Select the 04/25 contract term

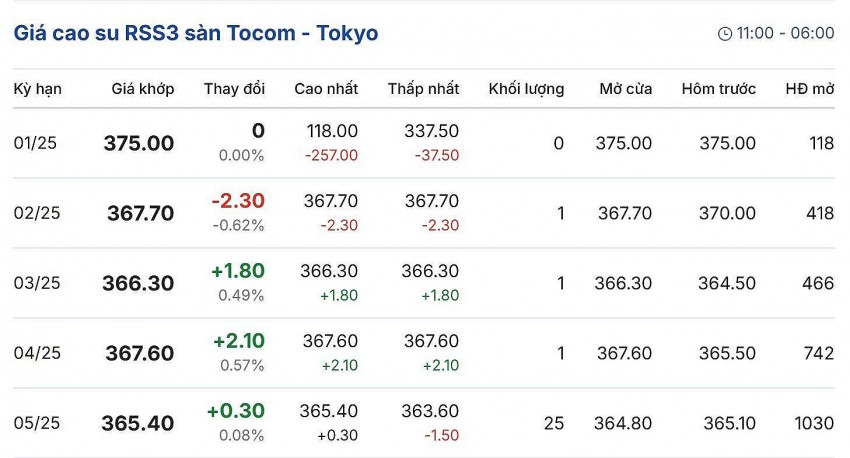coord(37,353)
